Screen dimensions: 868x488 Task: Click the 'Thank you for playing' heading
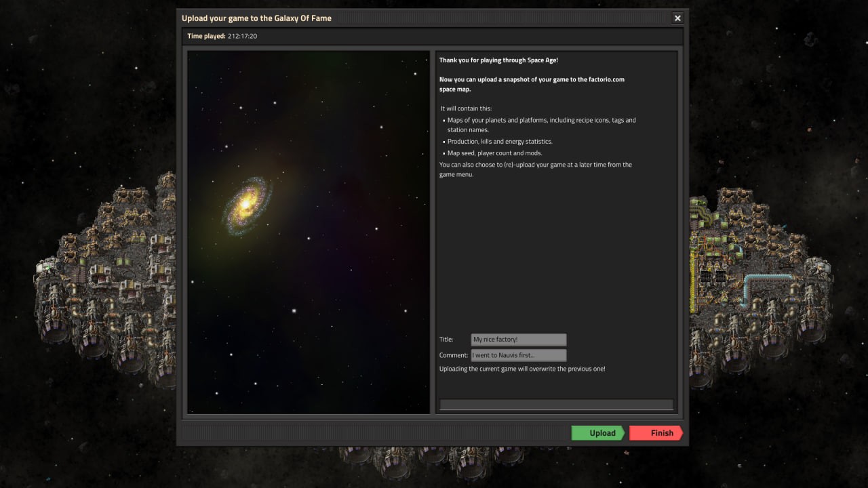click(498, 60)
